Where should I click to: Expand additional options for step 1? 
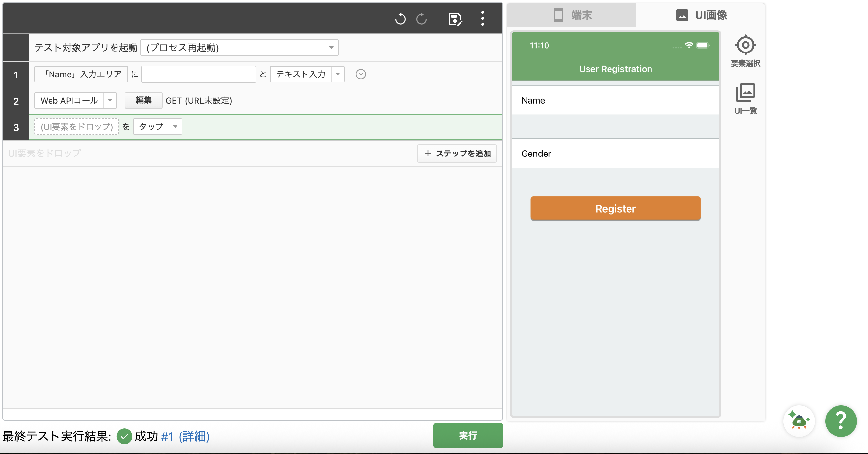pyautogui.click(x=361, y=74)
